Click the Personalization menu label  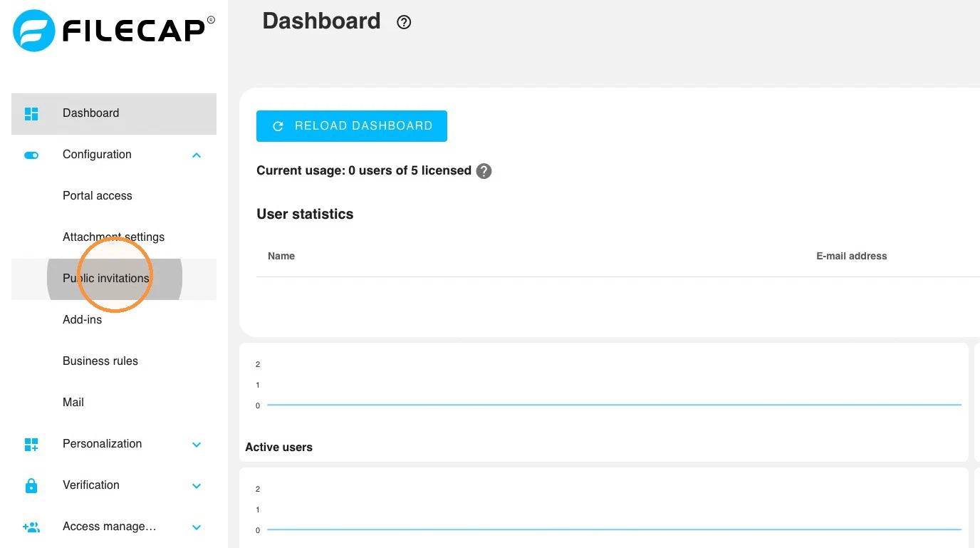pyautogui.click(x=103, y=443)
